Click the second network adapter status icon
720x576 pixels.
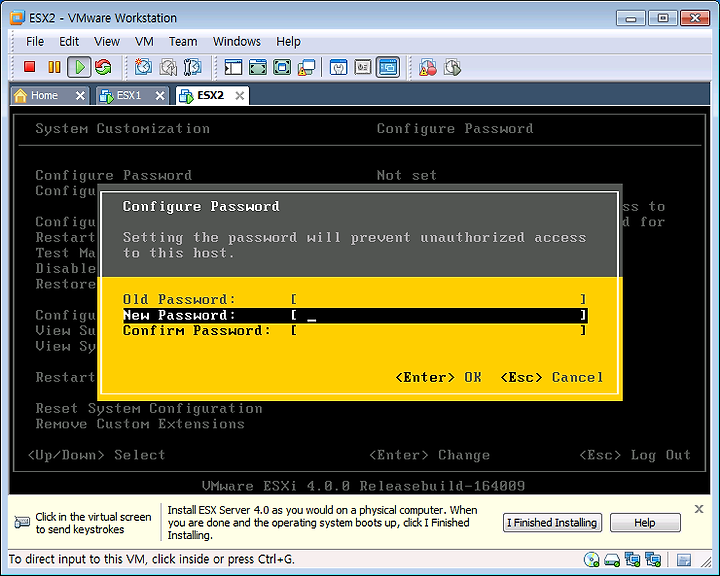pyautogui.click(x=652, y=559)
